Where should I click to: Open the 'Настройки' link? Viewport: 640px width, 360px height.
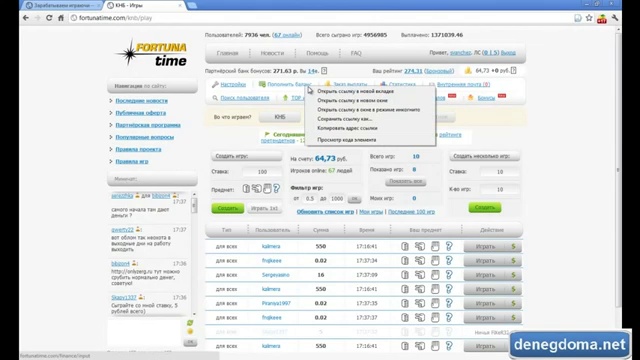233,84
